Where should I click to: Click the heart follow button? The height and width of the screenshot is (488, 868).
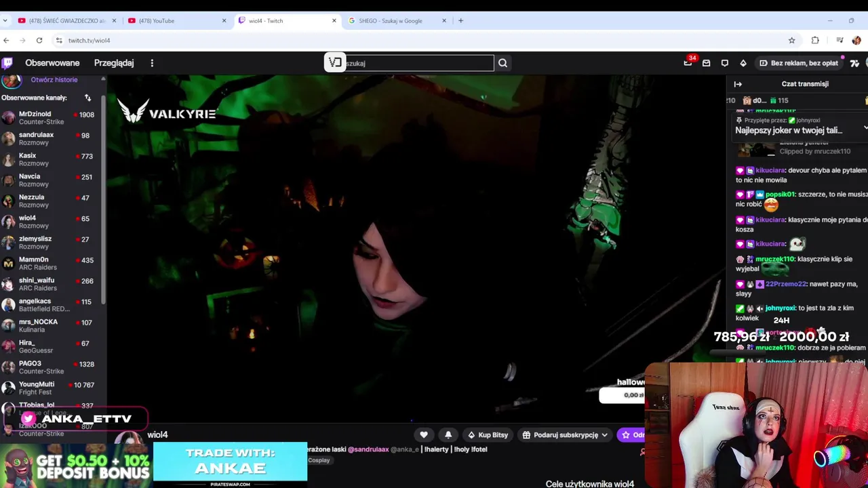point(424,435)
